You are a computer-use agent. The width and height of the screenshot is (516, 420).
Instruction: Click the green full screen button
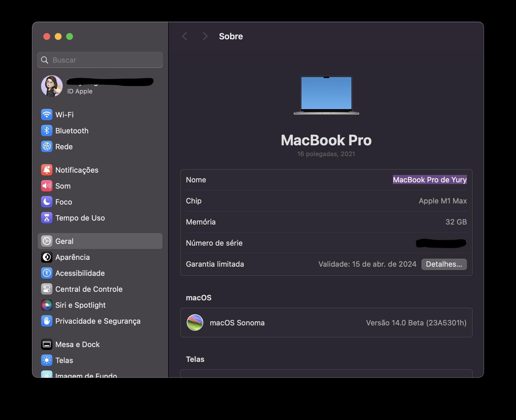(x=70, y=36)
